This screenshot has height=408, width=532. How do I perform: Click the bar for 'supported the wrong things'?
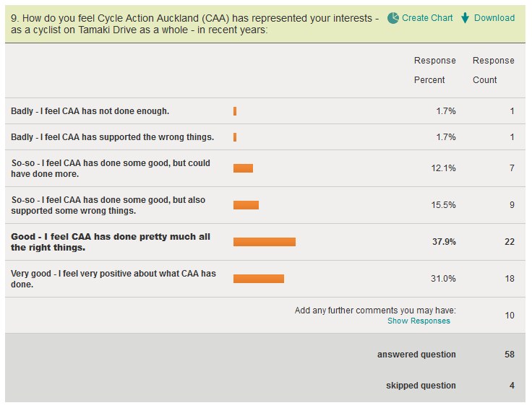235,137
